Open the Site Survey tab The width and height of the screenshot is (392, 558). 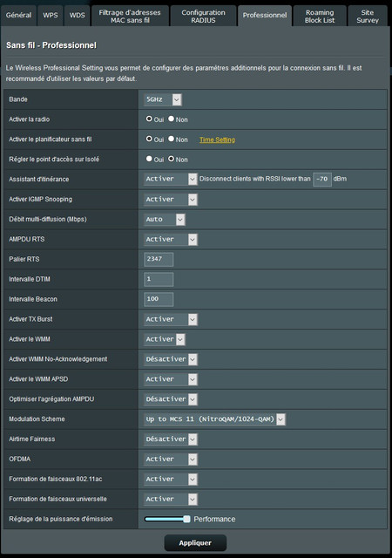coord(368,16)
